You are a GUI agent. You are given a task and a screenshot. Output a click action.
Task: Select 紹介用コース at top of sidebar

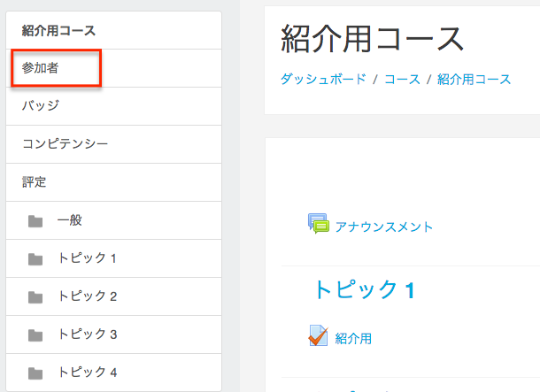[58, 30]
